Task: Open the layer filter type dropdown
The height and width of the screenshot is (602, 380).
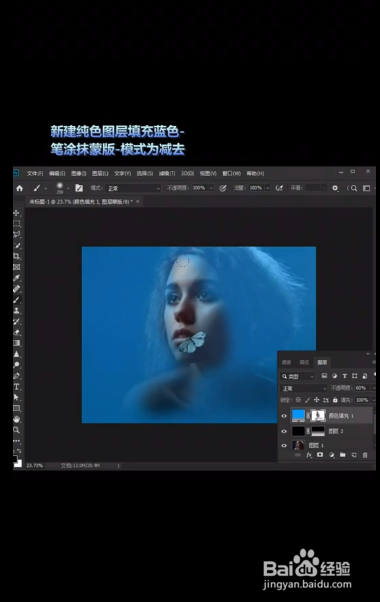Action: click(x=298, y=376)
